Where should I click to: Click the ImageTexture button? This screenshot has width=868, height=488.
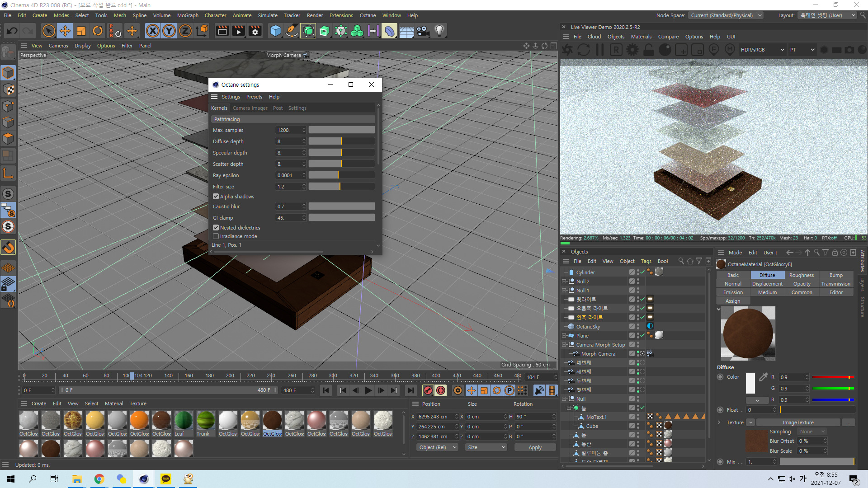pos(798,422)
